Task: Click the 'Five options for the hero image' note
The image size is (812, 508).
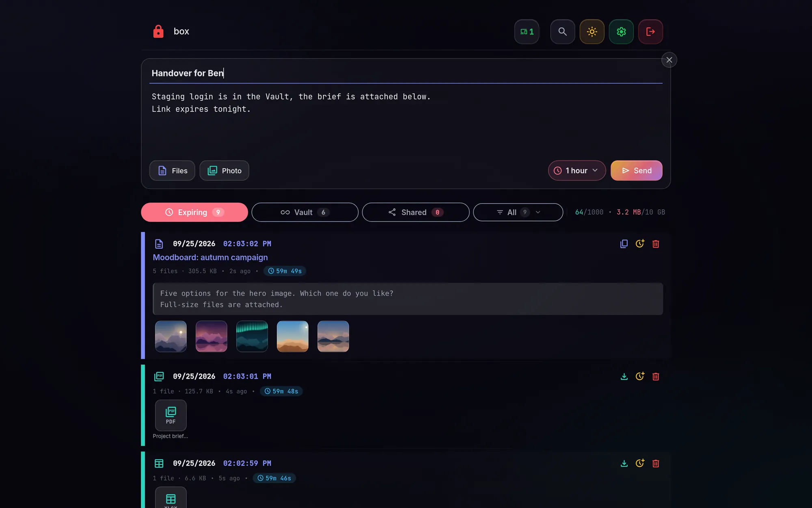Action: tap(408, 299)
